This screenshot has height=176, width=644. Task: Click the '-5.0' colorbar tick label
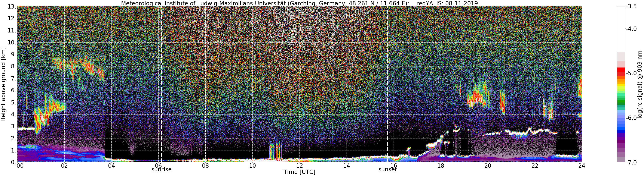631,73
